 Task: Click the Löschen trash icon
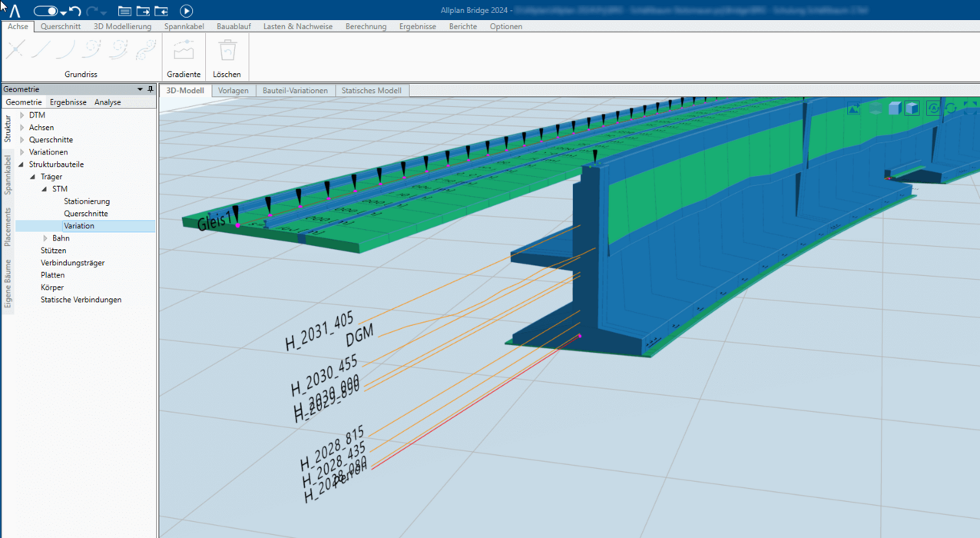click(227, 51)
